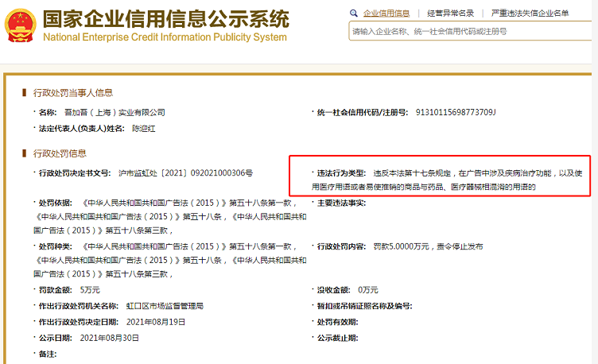
Task: Click the 处罚有效期 label
Action: point(337,322)
